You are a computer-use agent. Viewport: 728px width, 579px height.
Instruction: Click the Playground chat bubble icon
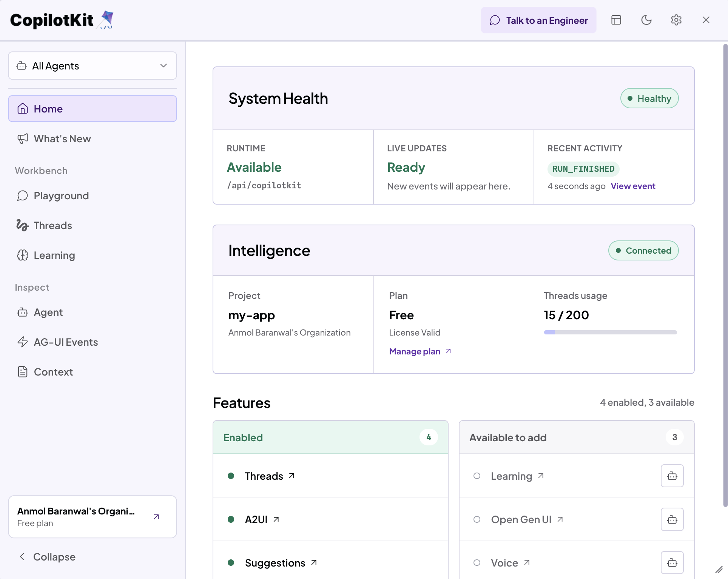[x=23, y=196]
